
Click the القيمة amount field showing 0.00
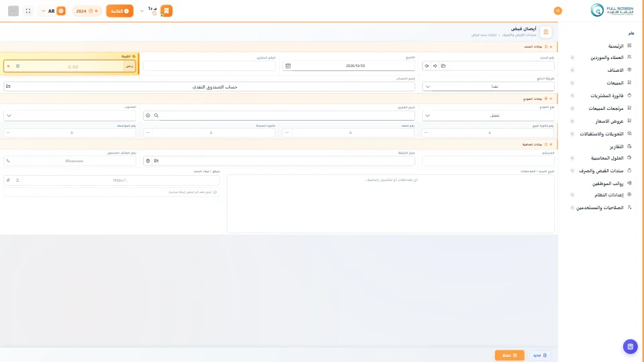point(72,66)
